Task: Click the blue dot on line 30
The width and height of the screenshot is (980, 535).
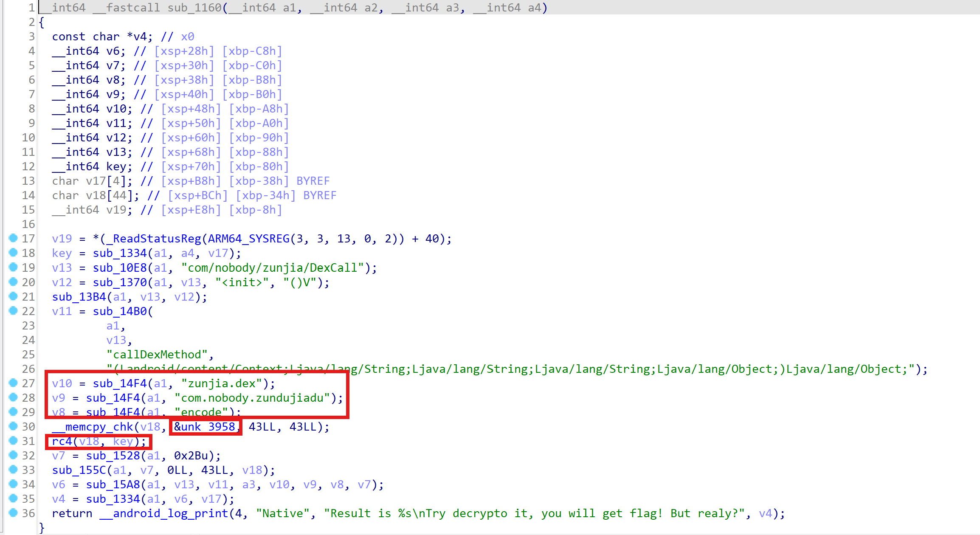Action: tap(13, 426)
